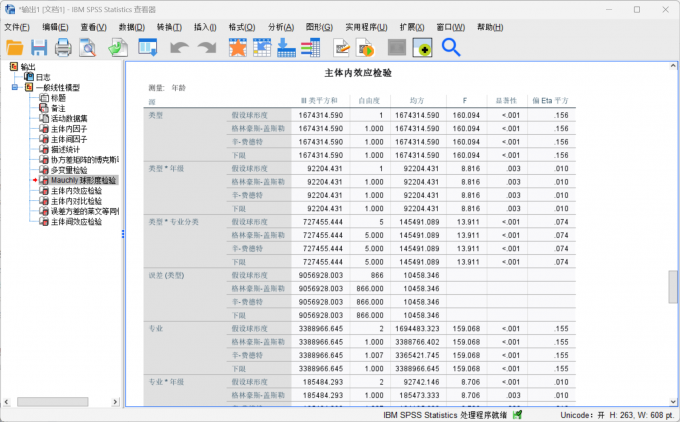The height and width of the screenshot is (422, 680).
Task: Select Mauchly 球形度检验 in outline
Action: click(x=83, y=180)
